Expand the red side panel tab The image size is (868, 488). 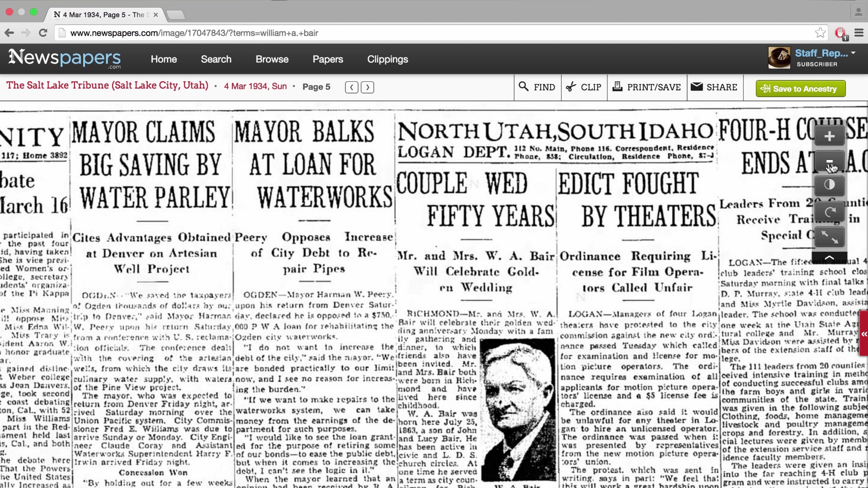pyautogui.click(x=864, y=334)
